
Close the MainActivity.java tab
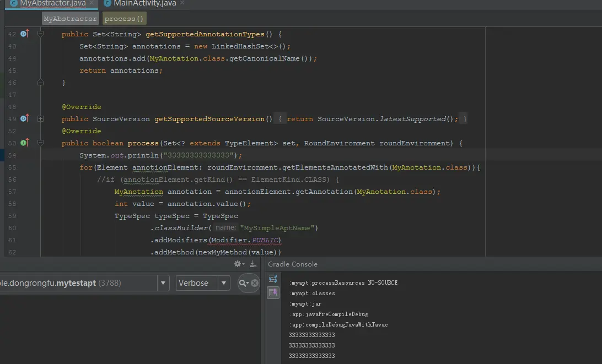[x=182, y=3]
